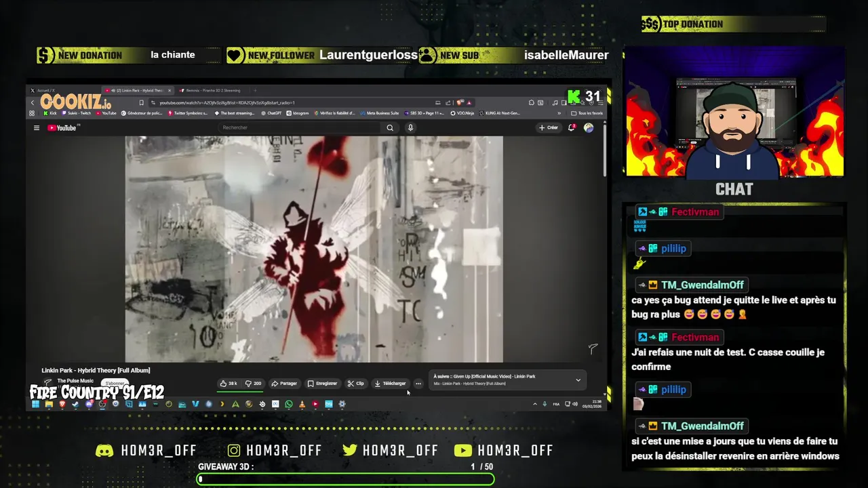
Task: Open the VDO.Ninja bookmark
Action: (462, 113)
